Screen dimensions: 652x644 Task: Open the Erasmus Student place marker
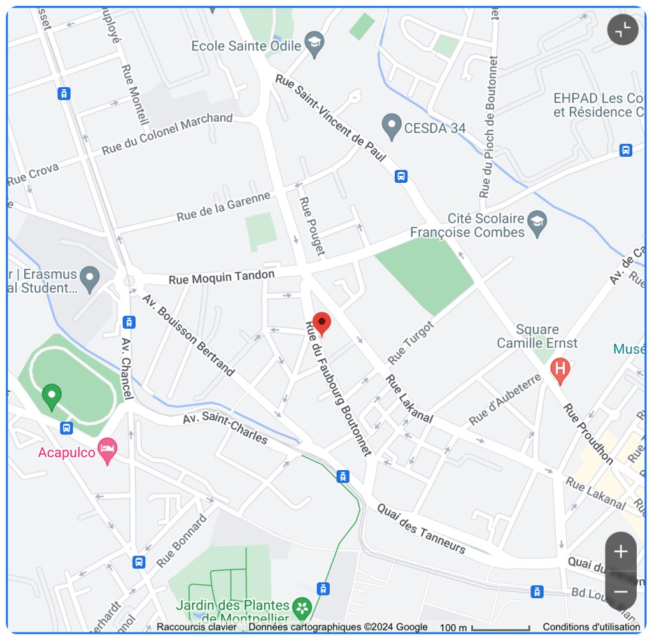pos(90,280)
